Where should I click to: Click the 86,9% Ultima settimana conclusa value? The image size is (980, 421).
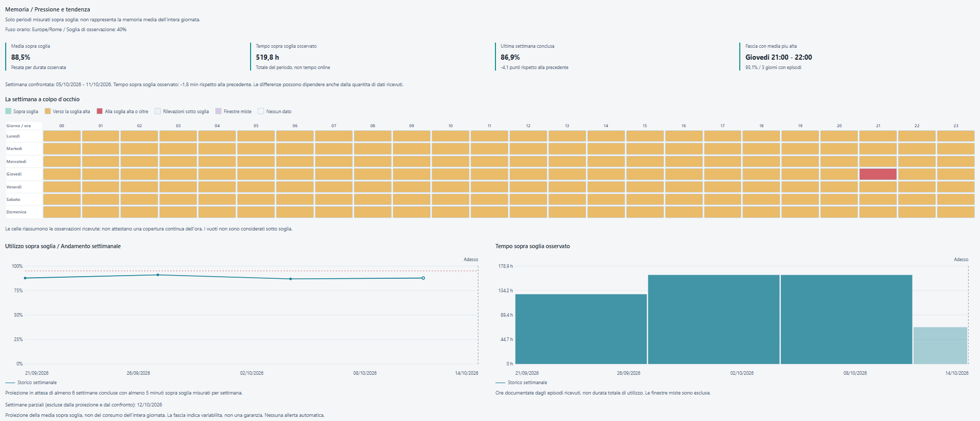(x=510, y=57)
